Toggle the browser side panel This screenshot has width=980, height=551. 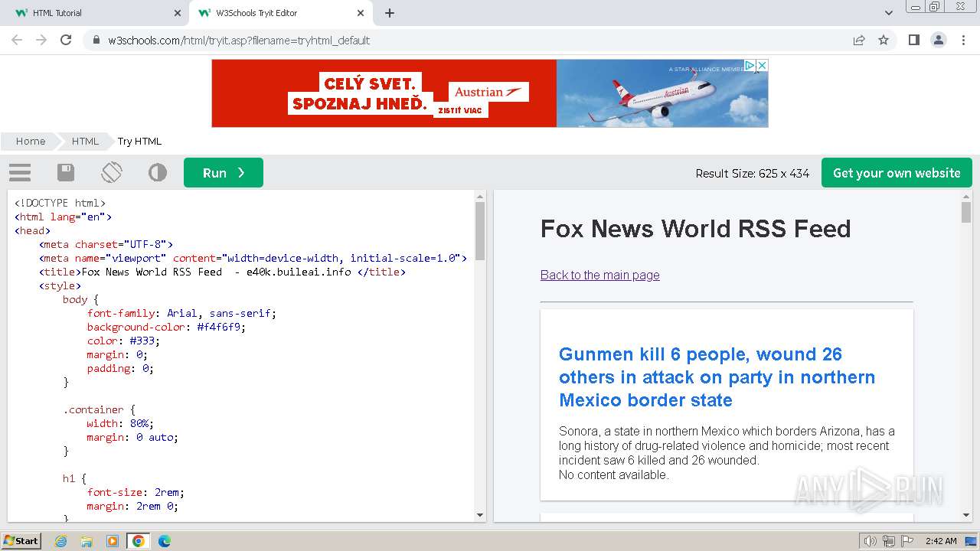point(913,40)
